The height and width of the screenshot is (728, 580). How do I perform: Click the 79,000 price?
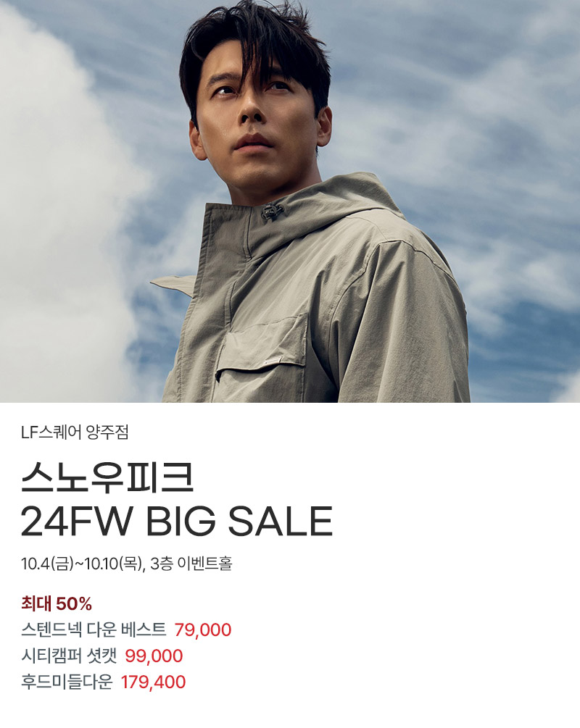click(203, 630)
